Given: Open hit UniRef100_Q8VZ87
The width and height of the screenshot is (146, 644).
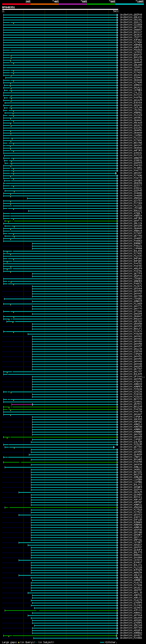Looking at the screenshot, I should tap(131, 173).
